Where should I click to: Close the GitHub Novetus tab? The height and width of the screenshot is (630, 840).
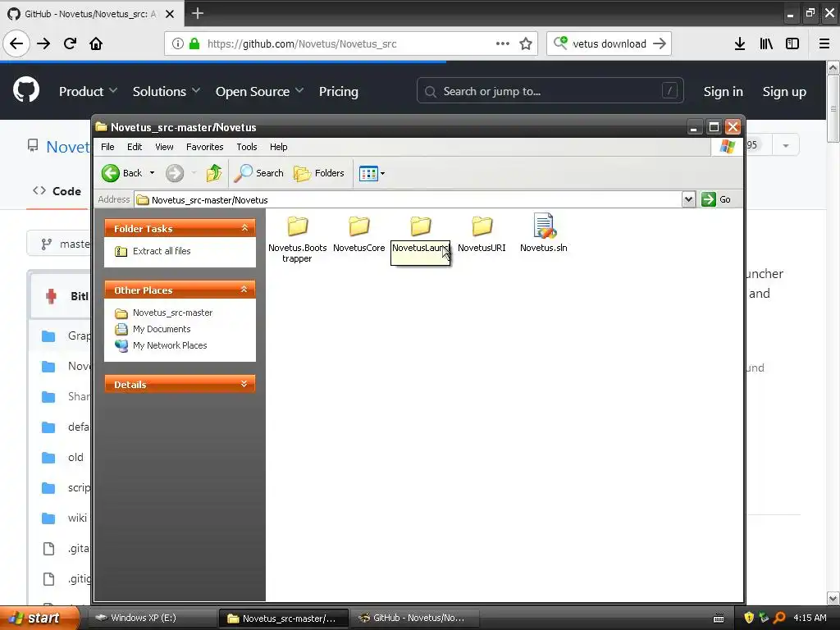(x=170, y=14)
